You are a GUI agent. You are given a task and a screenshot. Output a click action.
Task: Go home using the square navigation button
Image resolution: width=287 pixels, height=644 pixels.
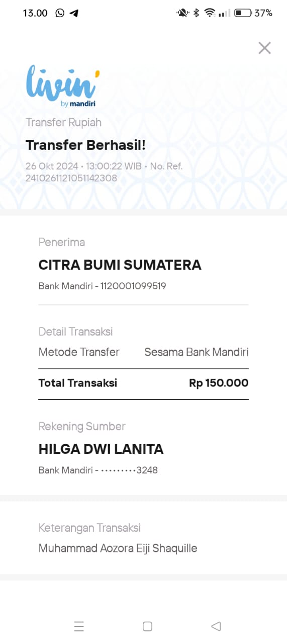click(147, 626)
